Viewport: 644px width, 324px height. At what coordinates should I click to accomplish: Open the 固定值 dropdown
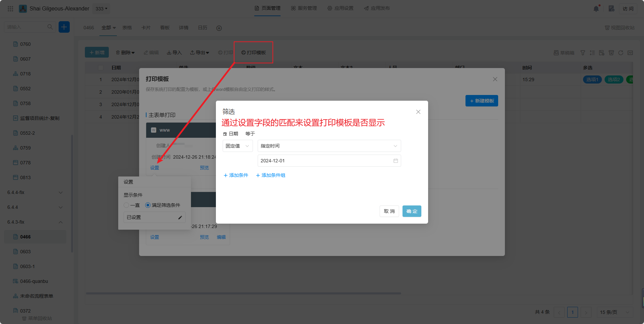tap(237, 146)
